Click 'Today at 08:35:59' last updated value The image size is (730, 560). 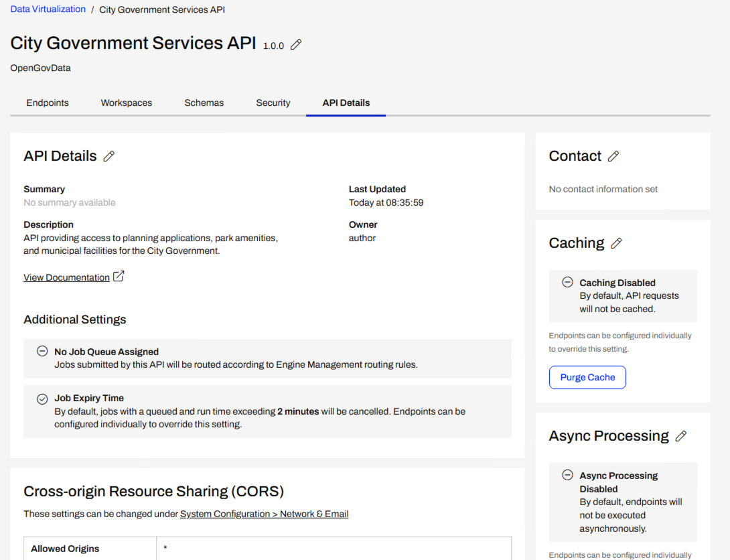pyautogui.click(x=386, y=202)
